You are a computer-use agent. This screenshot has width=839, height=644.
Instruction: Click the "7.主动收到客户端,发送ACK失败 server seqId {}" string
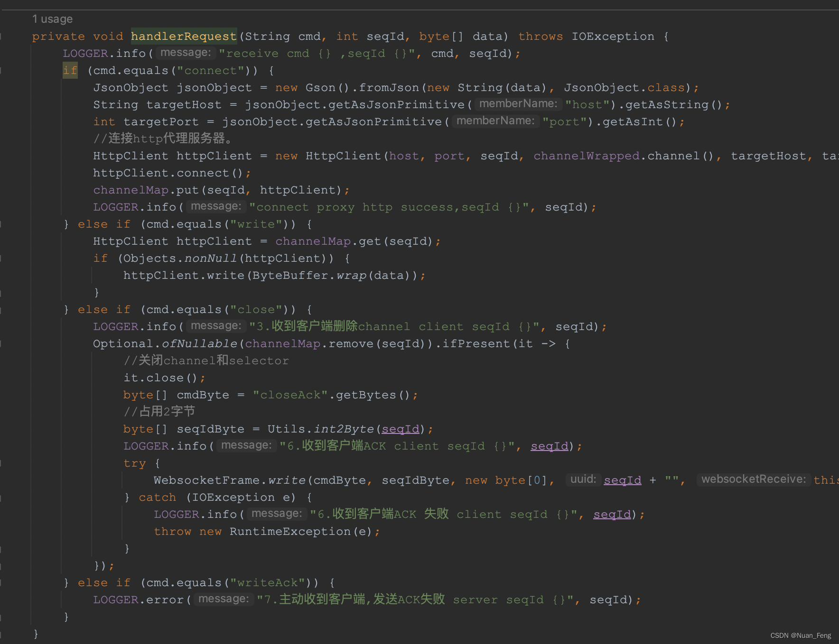416,600
